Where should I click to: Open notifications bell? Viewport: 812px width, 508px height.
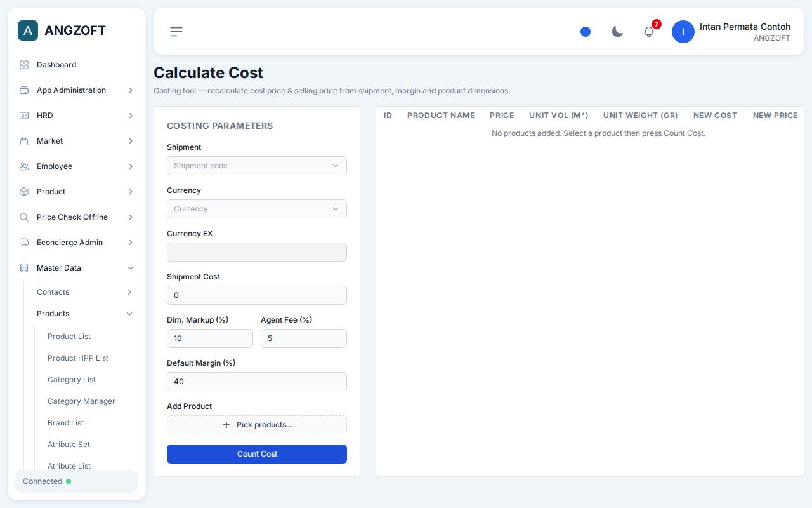tap(649, 32)
